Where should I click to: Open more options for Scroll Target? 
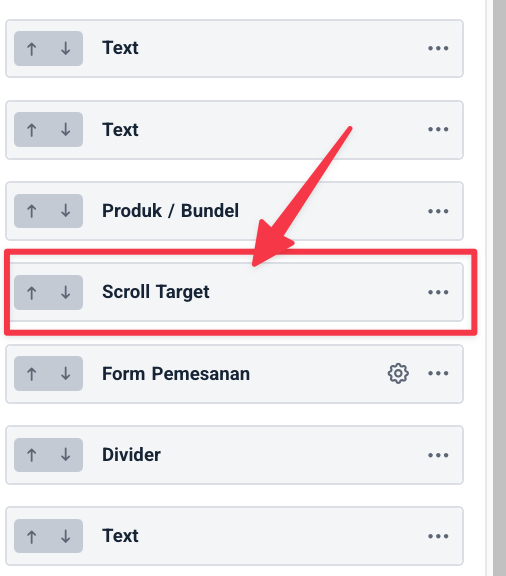438,292
